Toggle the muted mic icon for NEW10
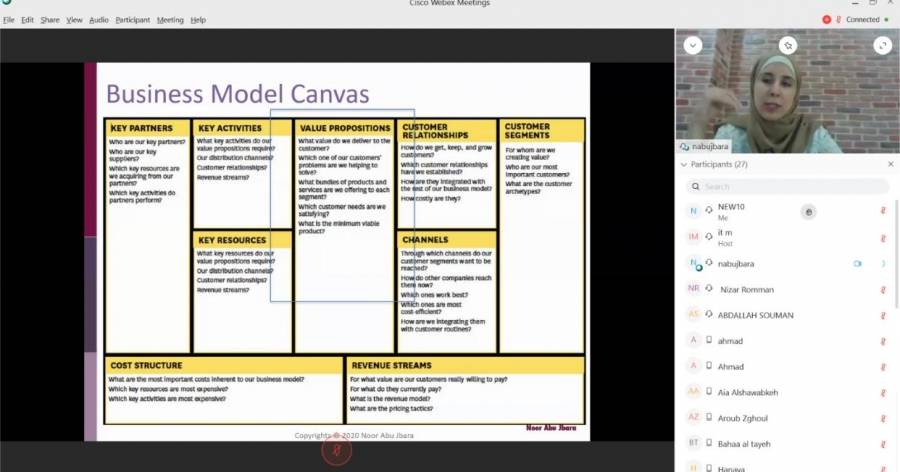900x472 pixels. [x=883, y=211]
